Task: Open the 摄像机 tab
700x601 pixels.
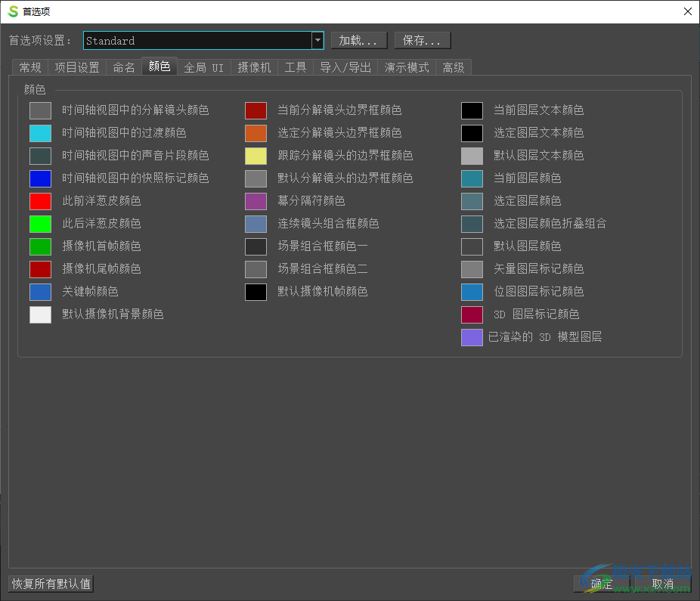Action: 255,67
